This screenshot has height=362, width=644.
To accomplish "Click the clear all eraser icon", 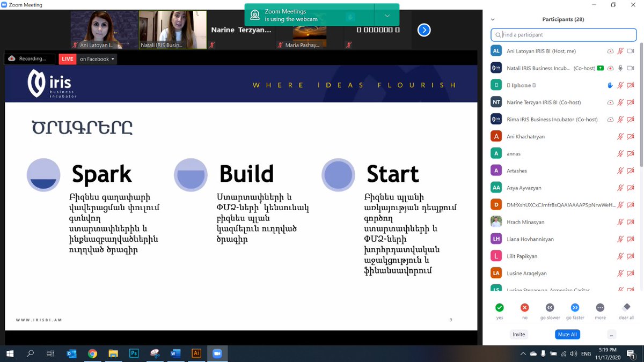I will click(626, 308).
